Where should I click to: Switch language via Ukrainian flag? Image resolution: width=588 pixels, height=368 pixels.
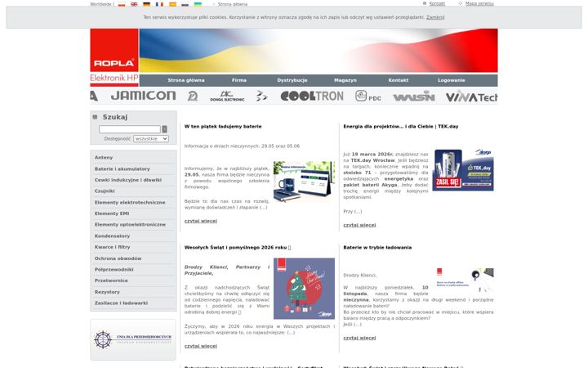198,4
